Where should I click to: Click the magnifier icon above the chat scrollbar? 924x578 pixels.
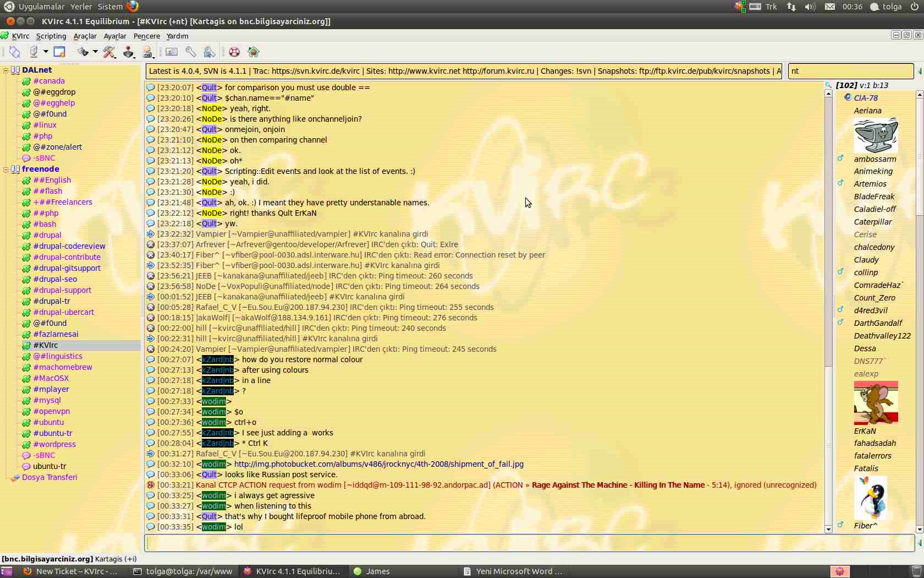[828, 85]
